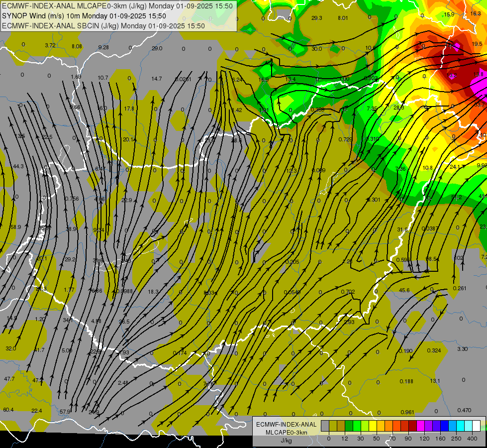Select the pure blue swatch in the legend
This screenshot has height=448, width=487.
coord(445,426)
